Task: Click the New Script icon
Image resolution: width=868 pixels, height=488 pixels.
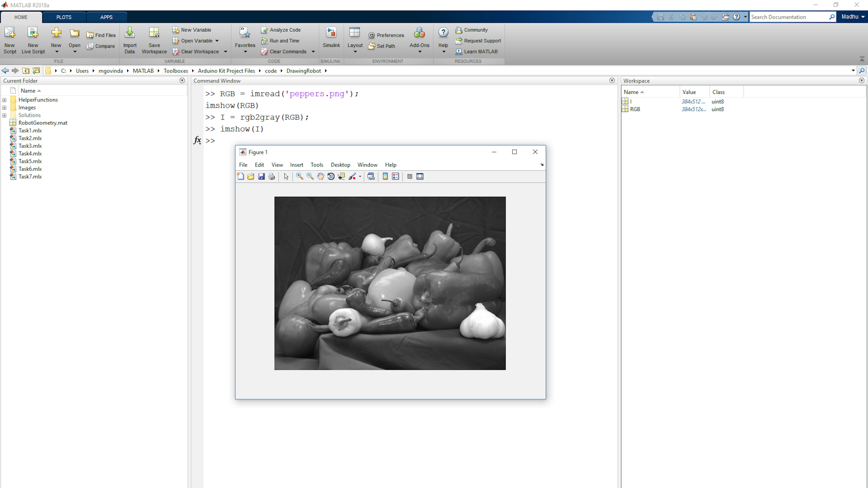Action: point(10,40)
